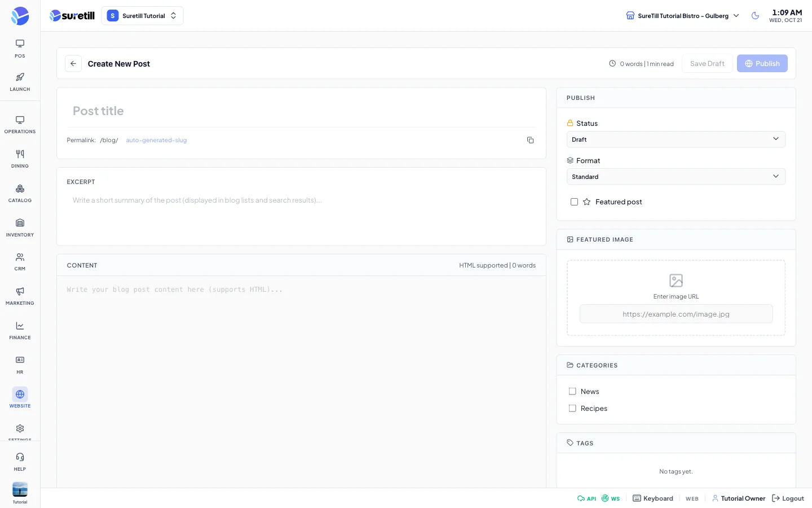812x508 pixels.
Task: Click the Suretill logo in the header
Action: click(72, 16)
